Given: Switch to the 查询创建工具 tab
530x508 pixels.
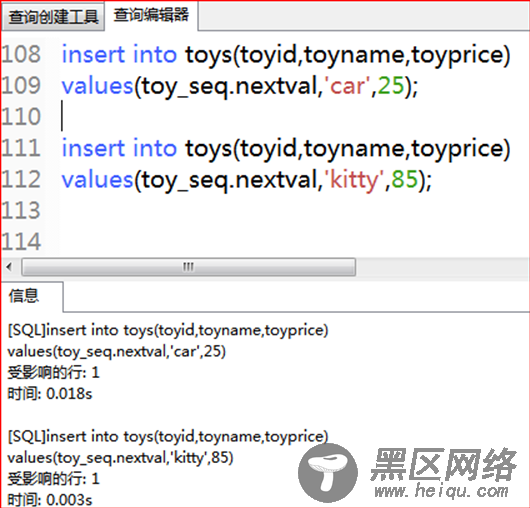Looking at the screenshot, I should coord(53,17).
